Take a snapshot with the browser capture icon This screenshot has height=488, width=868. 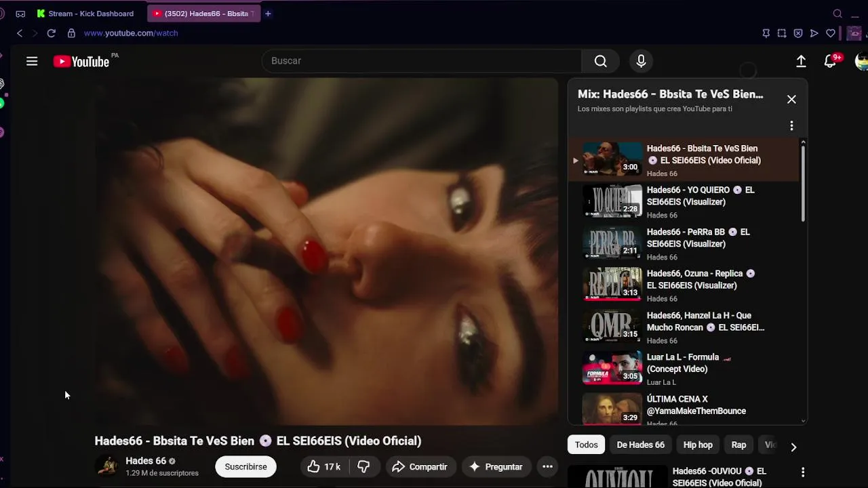[x=782, y=33]
